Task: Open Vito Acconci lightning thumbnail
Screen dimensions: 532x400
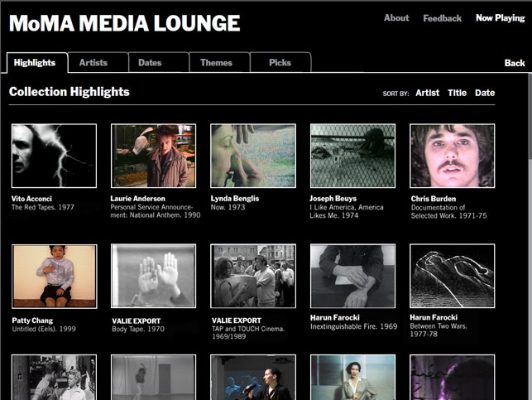Action: (54, 156)
